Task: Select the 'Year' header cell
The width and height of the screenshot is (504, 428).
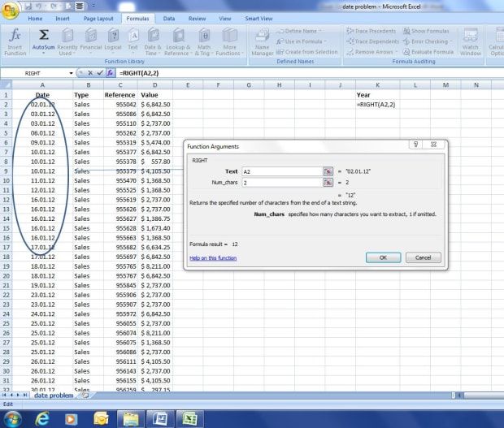Action: click(x=377, y=95)
